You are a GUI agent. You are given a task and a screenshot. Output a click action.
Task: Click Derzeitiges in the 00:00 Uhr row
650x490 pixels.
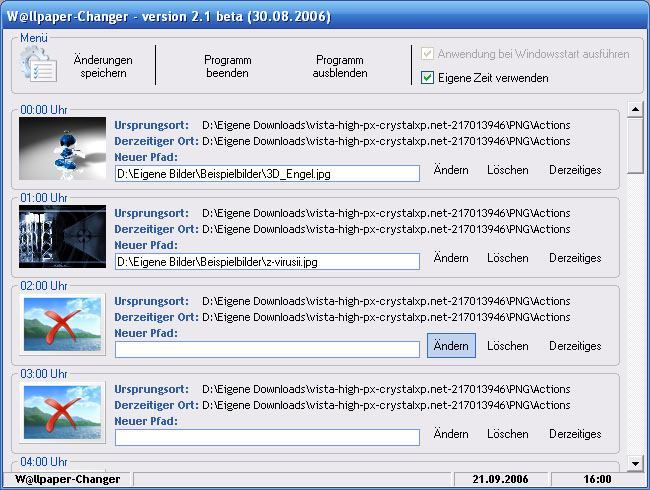coord(575,170)
